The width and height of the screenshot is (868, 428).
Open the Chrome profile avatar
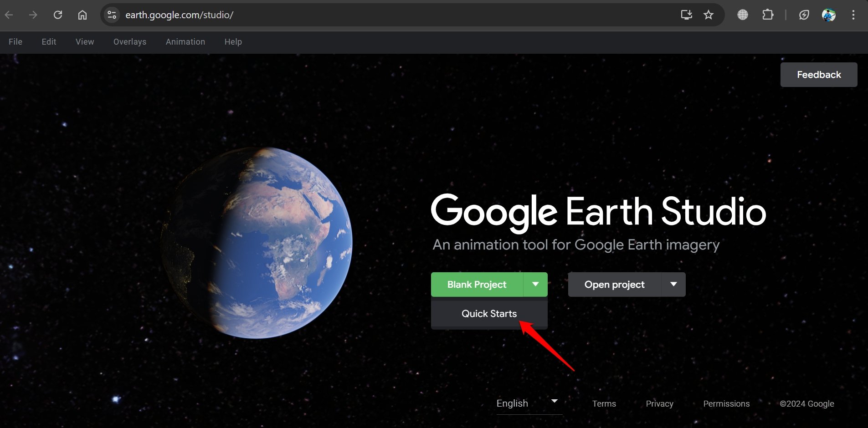(x=829, y=15)
